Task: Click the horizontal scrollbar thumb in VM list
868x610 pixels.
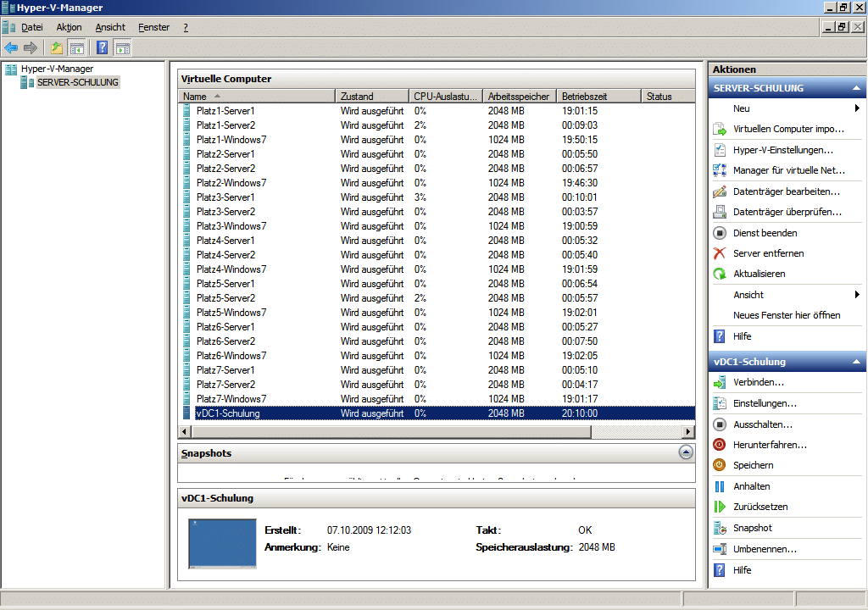Action: (x=392, y=431)
